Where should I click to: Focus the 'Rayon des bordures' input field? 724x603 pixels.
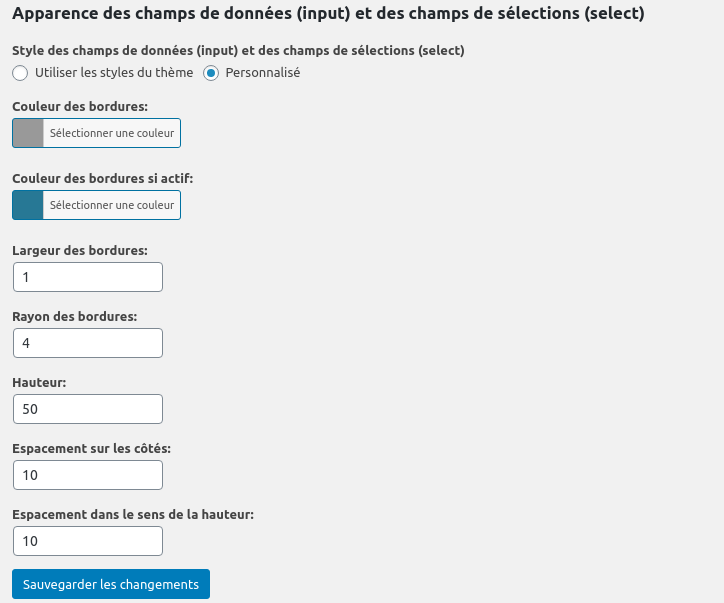click(x=87, y=343)
